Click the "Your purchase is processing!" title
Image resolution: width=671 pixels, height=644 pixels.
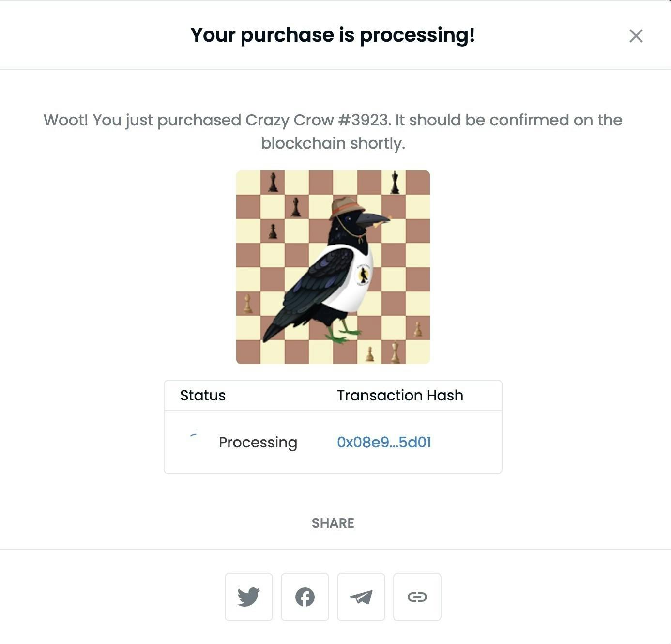pos(333,35)
